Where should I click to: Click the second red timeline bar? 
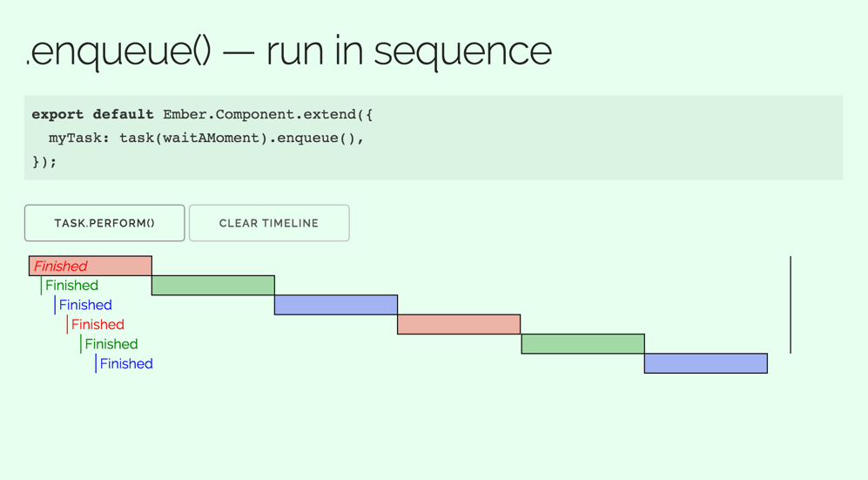pyautogui.click(x=459, y=324)
